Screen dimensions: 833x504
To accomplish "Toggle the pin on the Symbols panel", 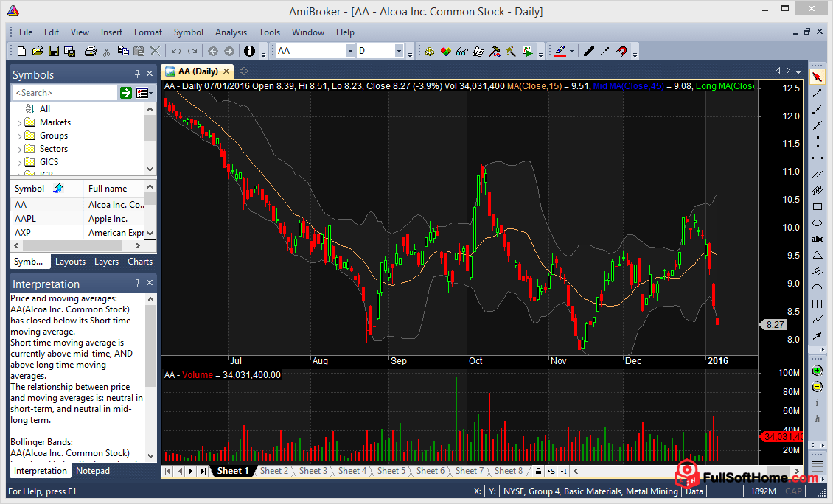I will [137, 74].
